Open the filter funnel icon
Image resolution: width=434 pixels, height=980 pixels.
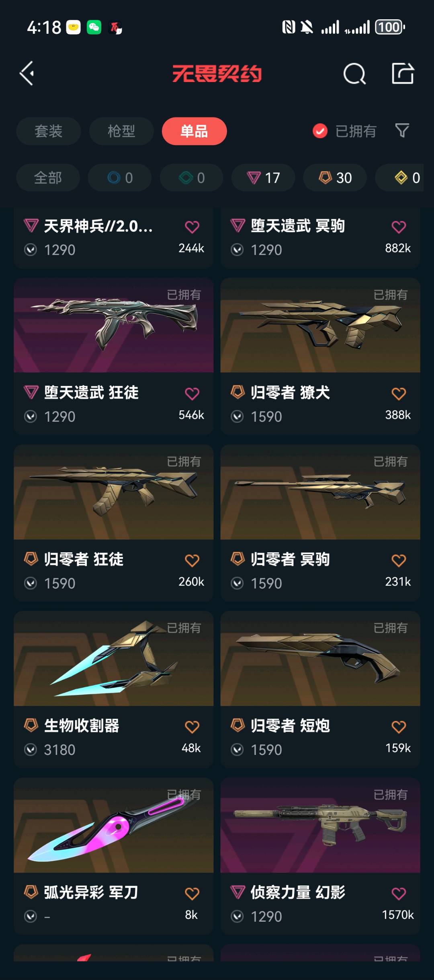pyautogui.click(x=402, y=131)
